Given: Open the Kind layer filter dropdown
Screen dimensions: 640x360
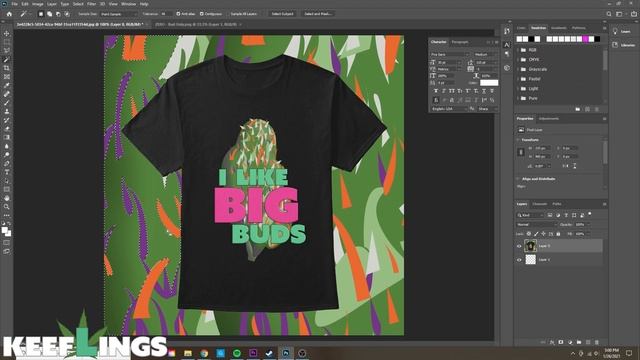Looking at the screenshot, I should coord(530,215).
